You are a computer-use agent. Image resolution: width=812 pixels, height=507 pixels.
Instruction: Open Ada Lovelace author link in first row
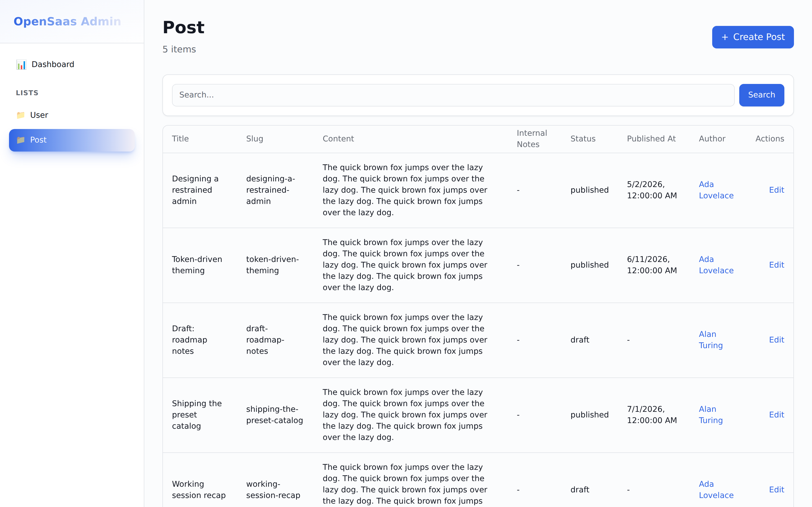point(716,190)
